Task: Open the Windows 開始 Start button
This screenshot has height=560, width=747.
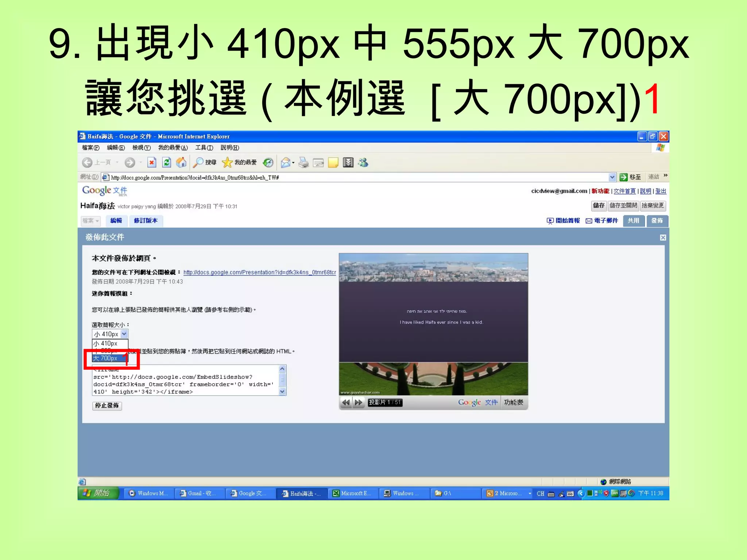Action: coord(98,493)
